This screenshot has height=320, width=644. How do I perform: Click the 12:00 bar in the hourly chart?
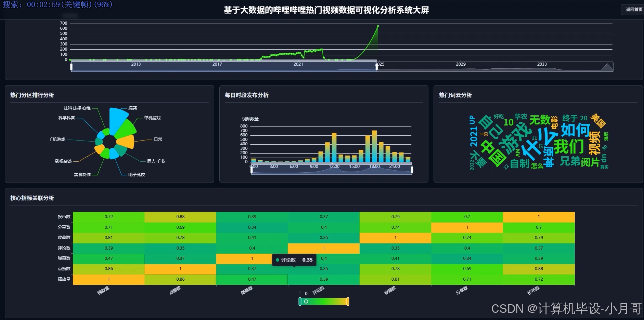[x=334, y=147]
